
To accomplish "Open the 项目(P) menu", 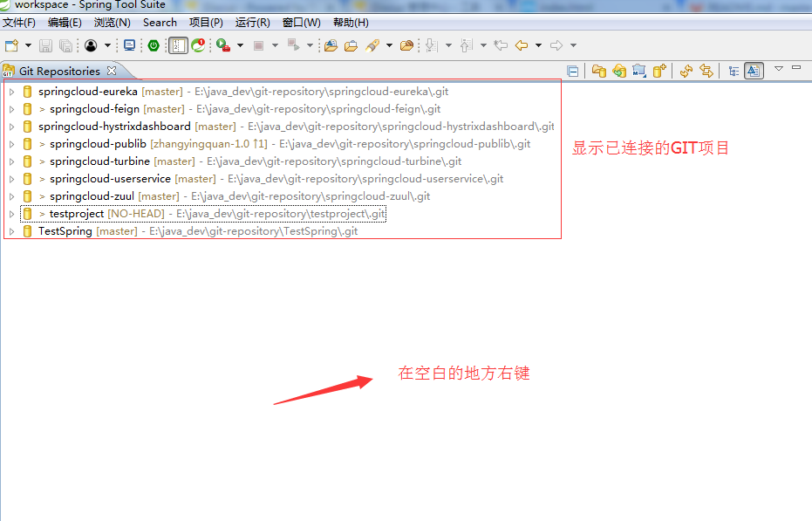I will click(206, 23).
